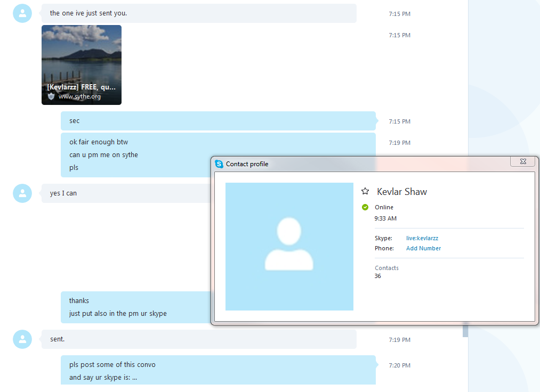
Task: Click the 'sent.' message bubble
Action: (199, 339)
